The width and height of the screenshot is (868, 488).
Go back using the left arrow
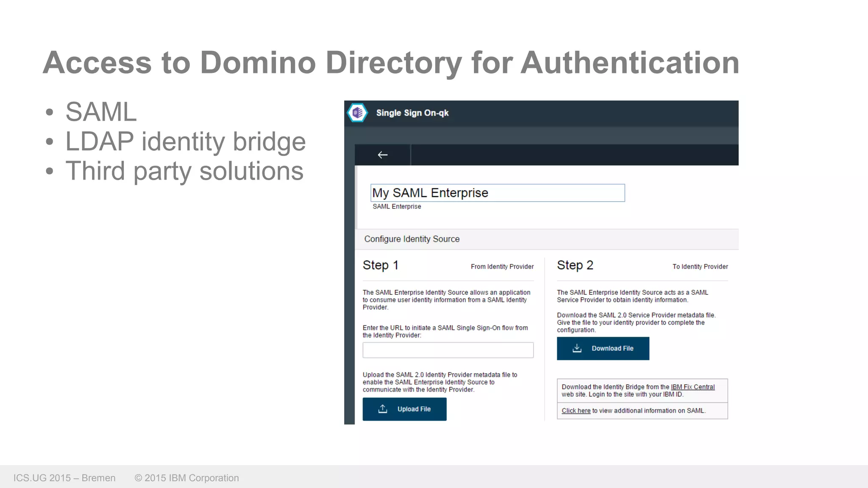click(383, 155)
